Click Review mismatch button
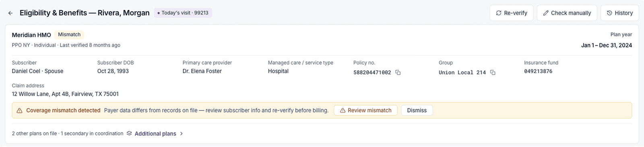644x147 pixels. pos(365,110)
